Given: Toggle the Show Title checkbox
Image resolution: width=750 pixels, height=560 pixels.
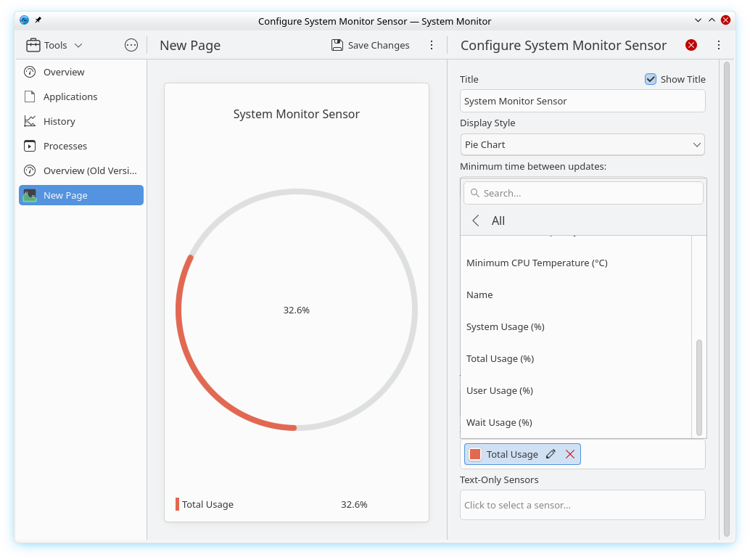Looking at the screenshot, I should tap(651, 79).
